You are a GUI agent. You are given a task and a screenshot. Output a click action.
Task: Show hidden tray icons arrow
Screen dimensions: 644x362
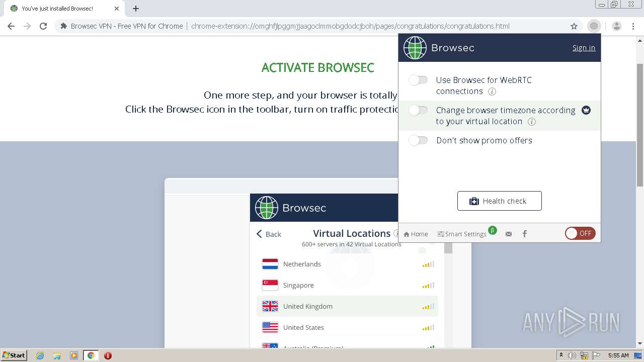[x=561, y=355]
